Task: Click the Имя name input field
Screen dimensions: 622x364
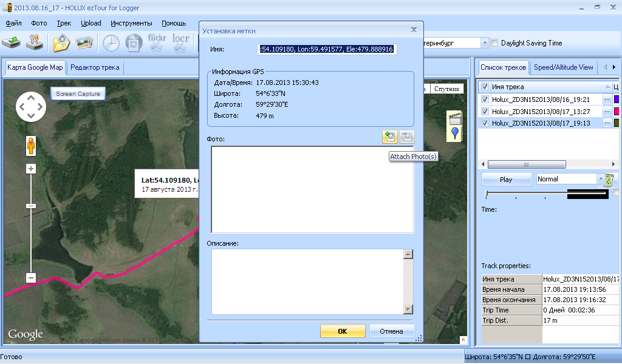Action: (x=327, y=49)
